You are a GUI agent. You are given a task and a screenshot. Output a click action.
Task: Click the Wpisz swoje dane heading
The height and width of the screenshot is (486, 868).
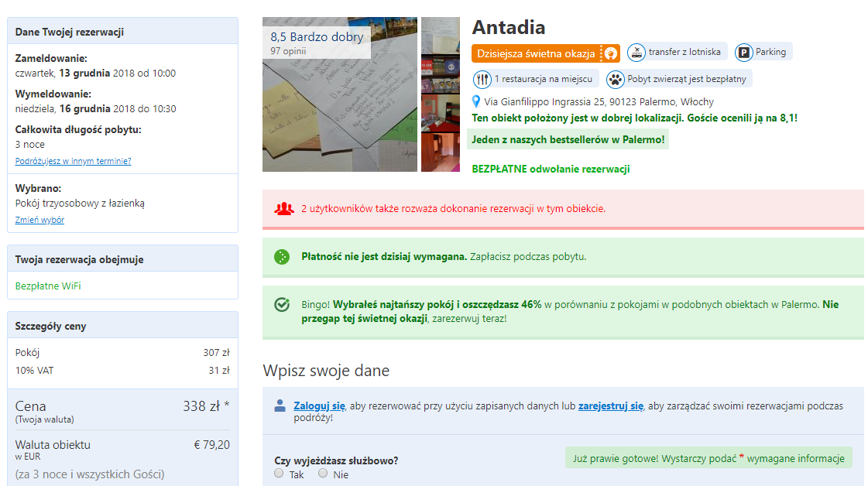(x=326, y=371)
